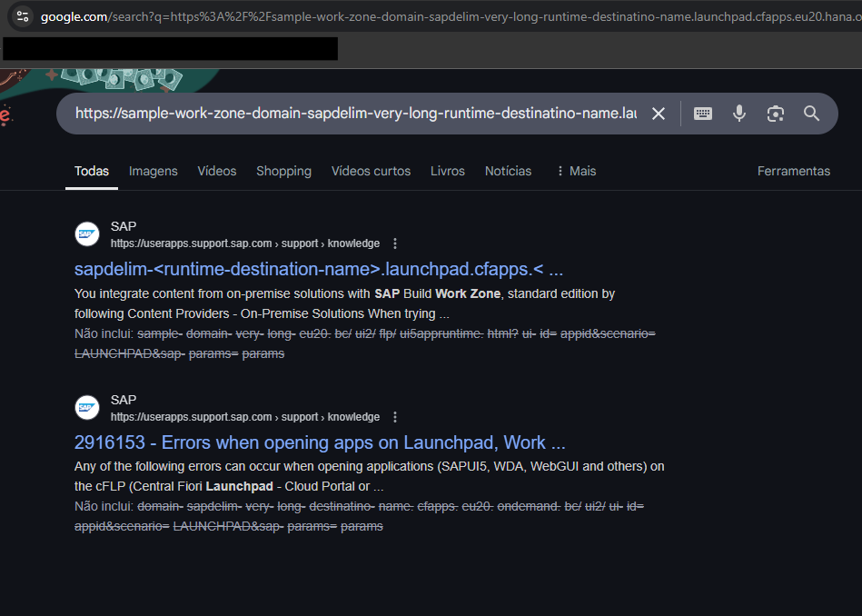Click struck-through 'ui5appruntime.' missing term

[441, 333]
